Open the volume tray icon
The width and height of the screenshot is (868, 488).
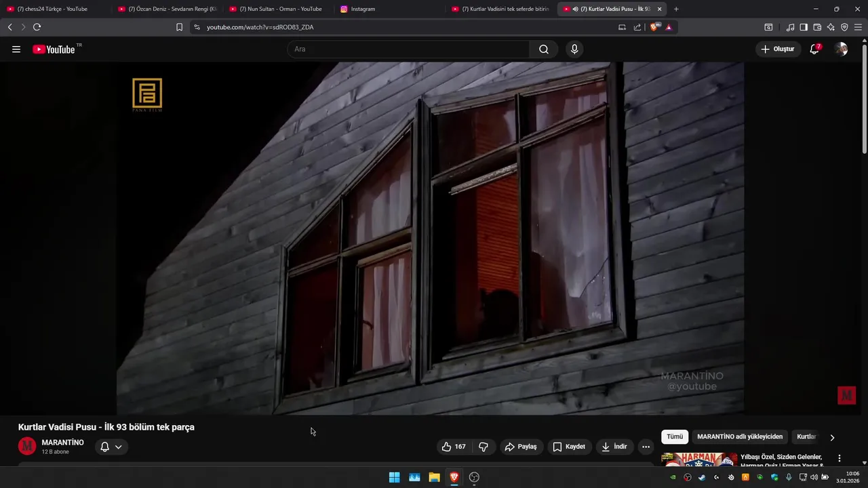coord(814,477)
